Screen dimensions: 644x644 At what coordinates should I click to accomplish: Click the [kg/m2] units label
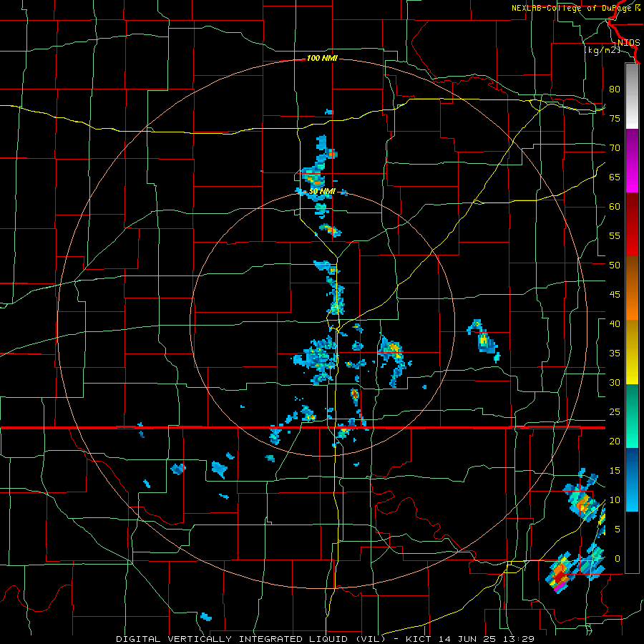point(602,50)
